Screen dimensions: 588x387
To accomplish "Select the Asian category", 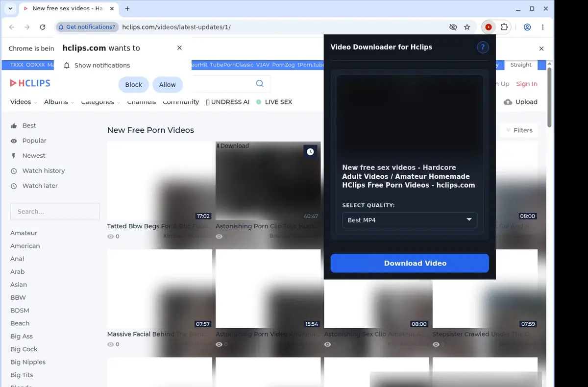I will click(19, 285).
